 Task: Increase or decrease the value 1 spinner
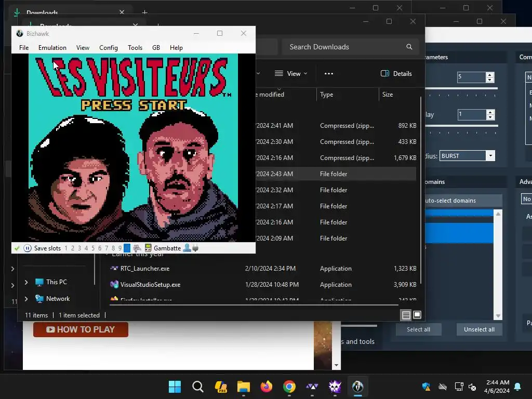click(x=490, y=114)
